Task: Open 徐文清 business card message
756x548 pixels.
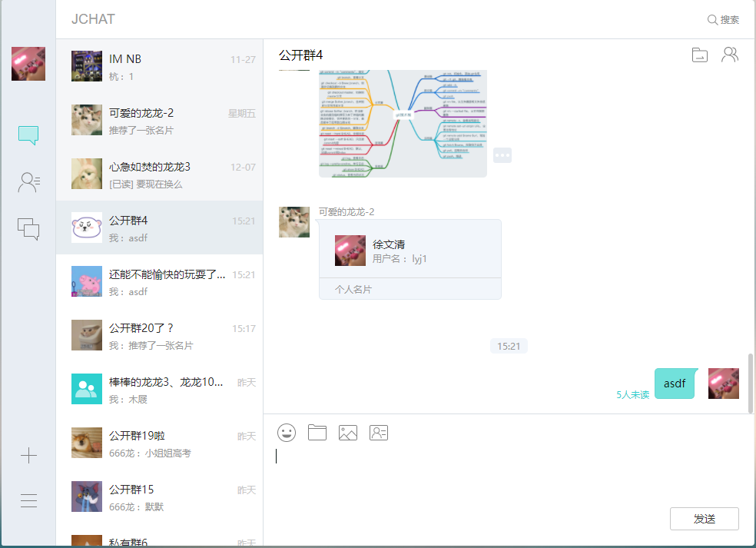Action: click(x=409, y=260)
